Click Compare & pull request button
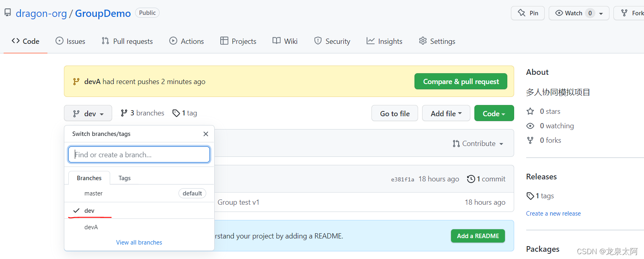 click(461, 81)
